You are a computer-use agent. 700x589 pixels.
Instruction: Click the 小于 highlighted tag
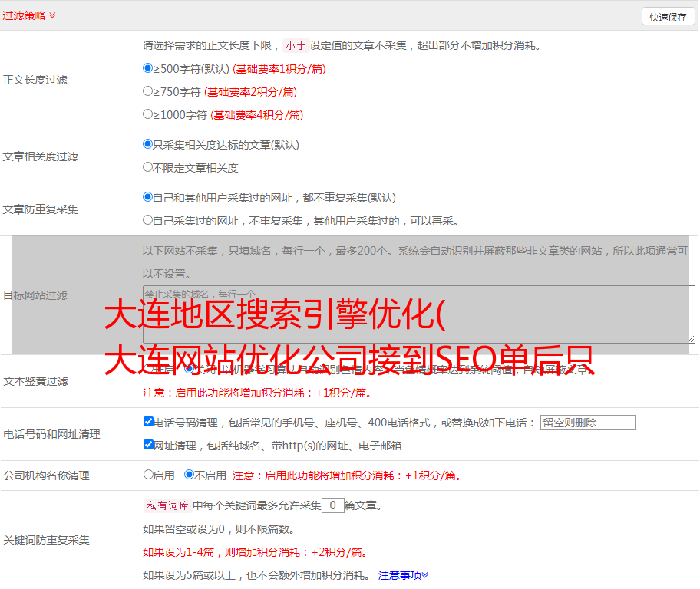pos(296,45)
